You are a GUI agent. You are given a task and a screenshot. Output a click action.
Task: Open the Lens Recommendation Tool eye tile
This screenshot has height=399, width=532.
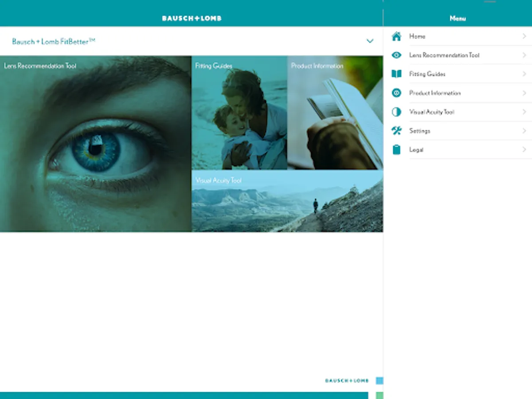tap(96, 144)
